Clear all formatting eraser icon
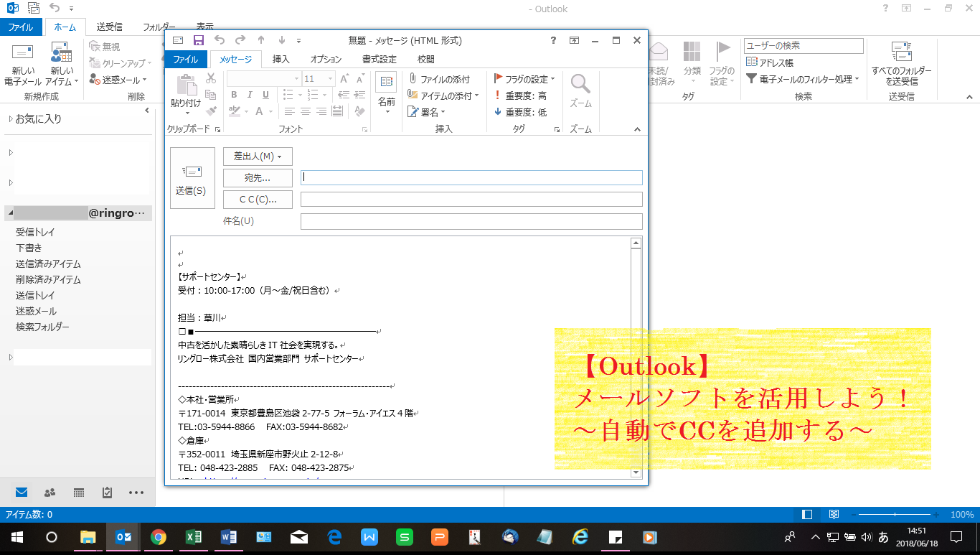Screen dimensions: 980x555 coord(360,111)
